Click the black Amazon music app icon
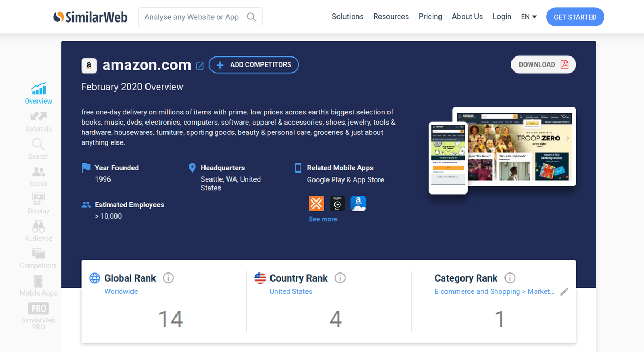 point(338,203)
